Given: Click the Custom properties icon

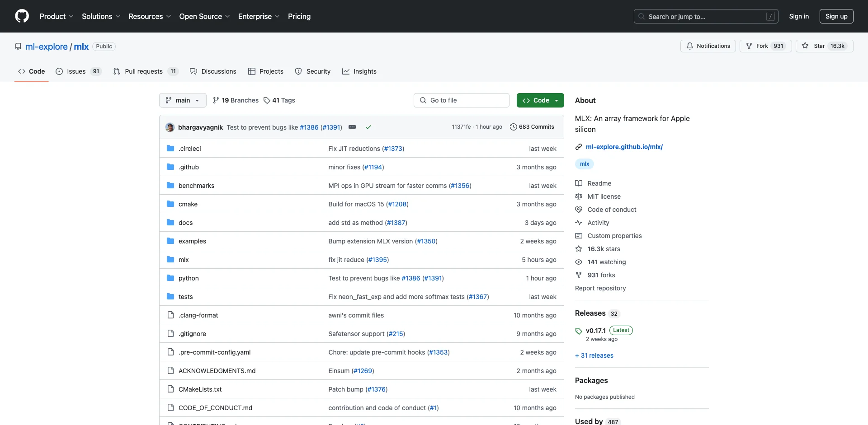Looking at the screenshot, I should coord(579,236).
